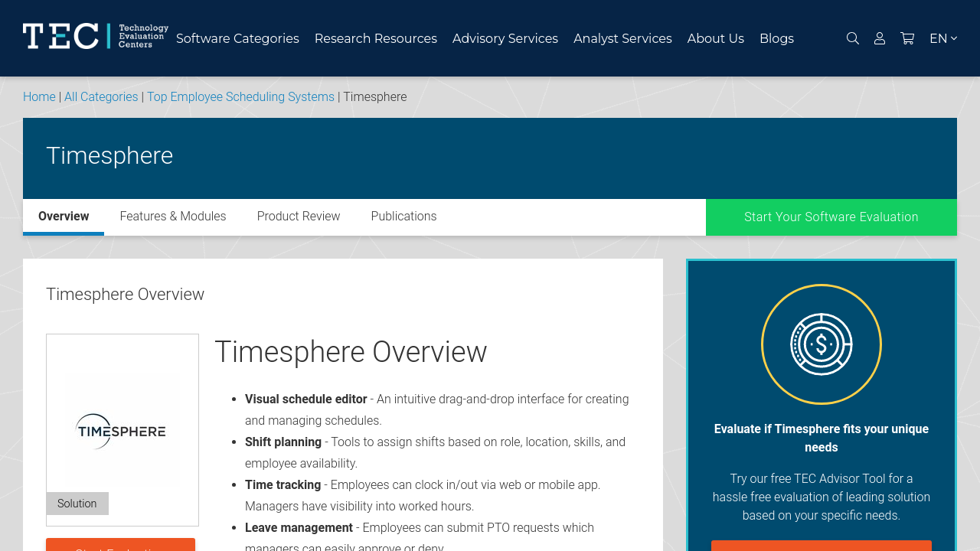This screenshot has height=551, width=980.
Task: Click the Timesphere Overview large heading
Action: [351, 352]
